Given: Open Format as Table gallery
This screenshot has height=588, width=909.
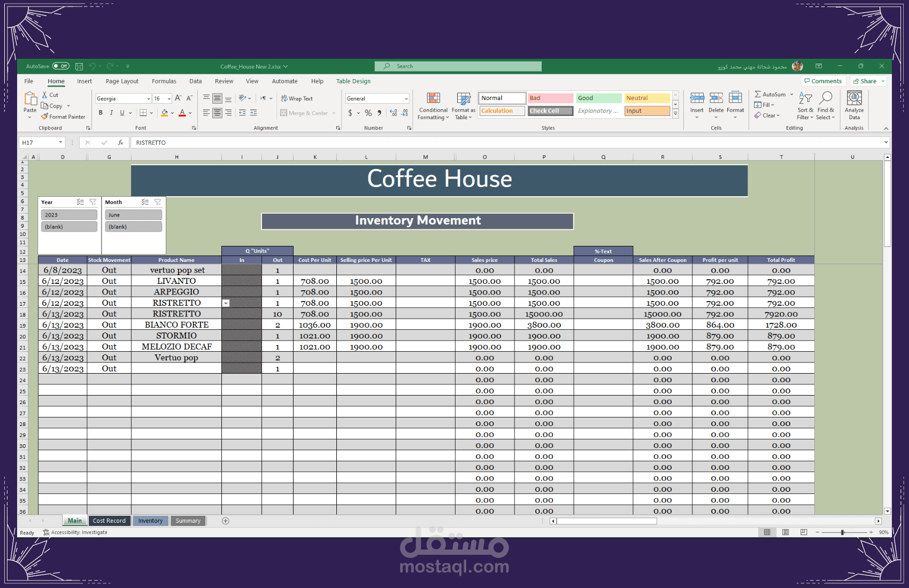Looking at the screenshot, I should [x=464, y=106].
